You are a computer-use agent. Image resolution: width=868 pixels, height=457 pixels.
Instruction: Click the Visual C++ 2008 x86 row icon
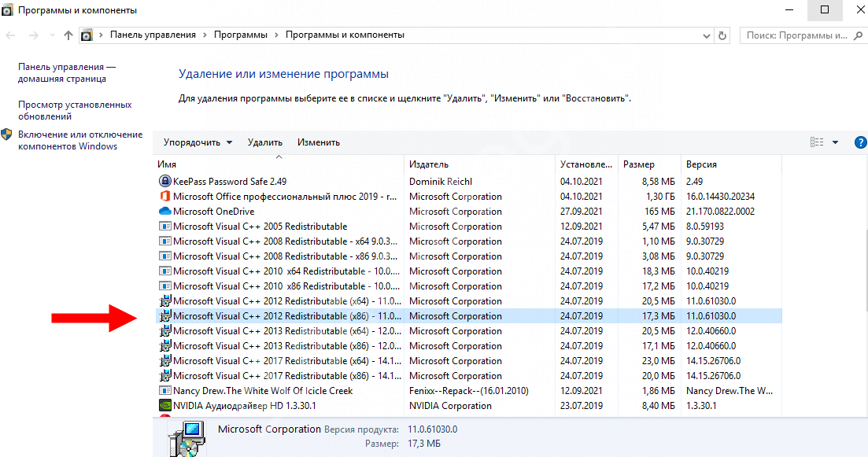click(165, 256)
